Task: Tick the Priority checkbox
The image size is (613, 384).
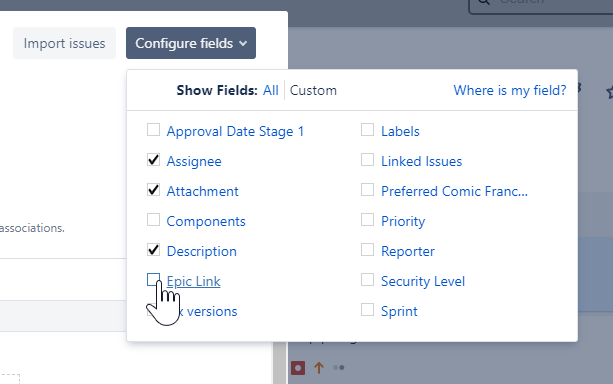Action: tap(367, 220)
